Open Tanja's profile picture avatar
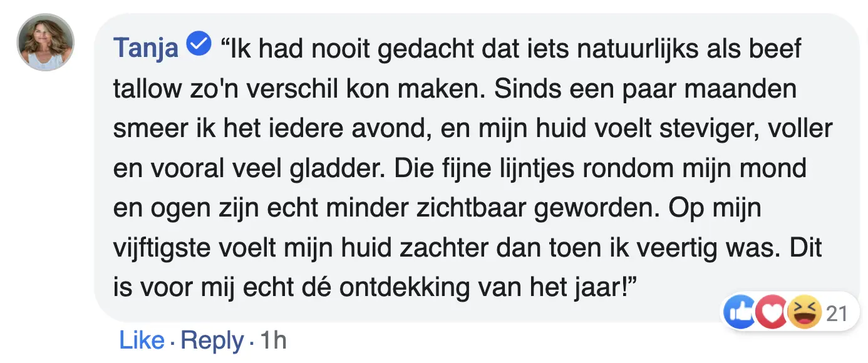The height and width of the screenshot is (363, 868). (45, 42)
